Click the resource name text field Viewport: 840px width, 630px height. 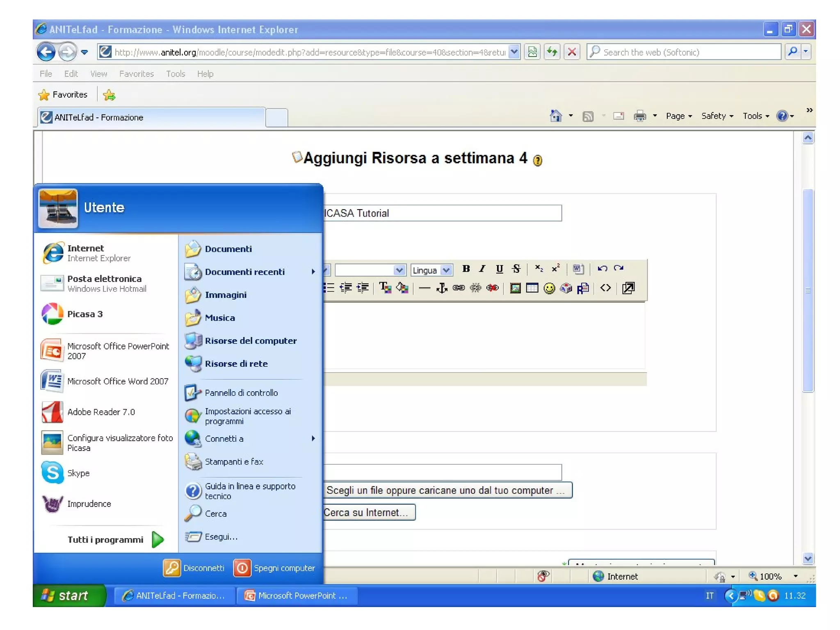[442, 213]
